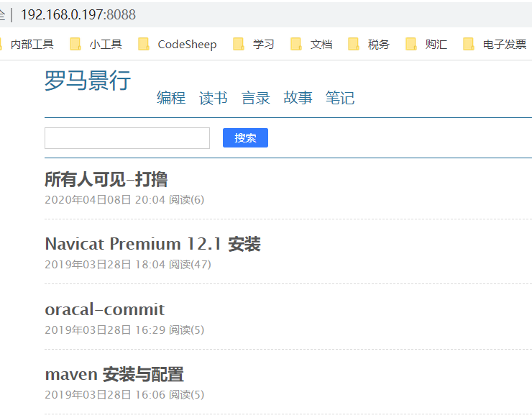Screen dimensions: 532x418
Task: Open the 购汇 bookmark folder
Action: 426,44
